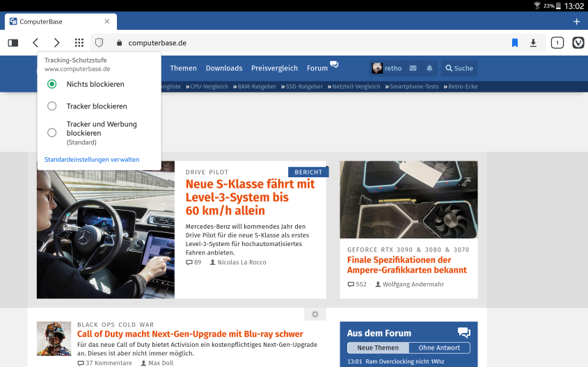
Task: Open the tab switcher showing 1
Action: pos(557,43)
